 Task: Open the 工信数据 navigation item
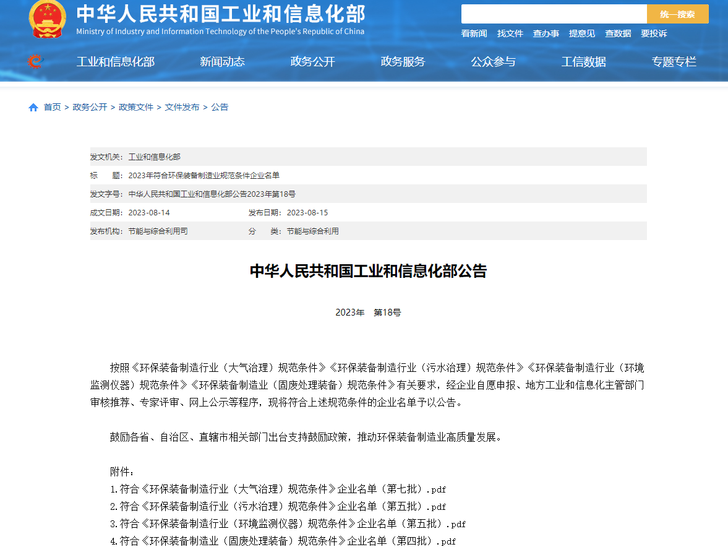coord(584,62)
